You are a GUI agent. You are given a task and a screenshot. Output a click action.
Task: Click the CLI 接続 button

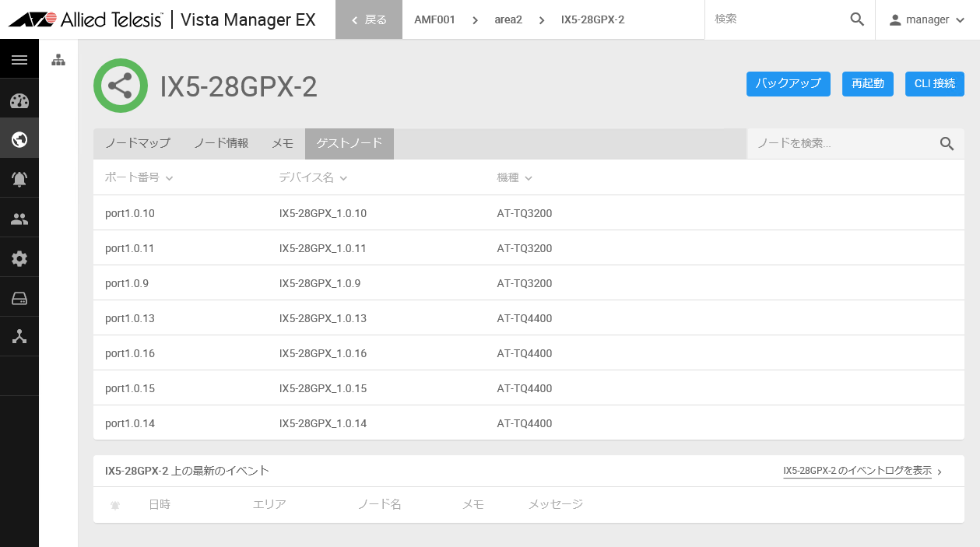(x=935, y=84)
